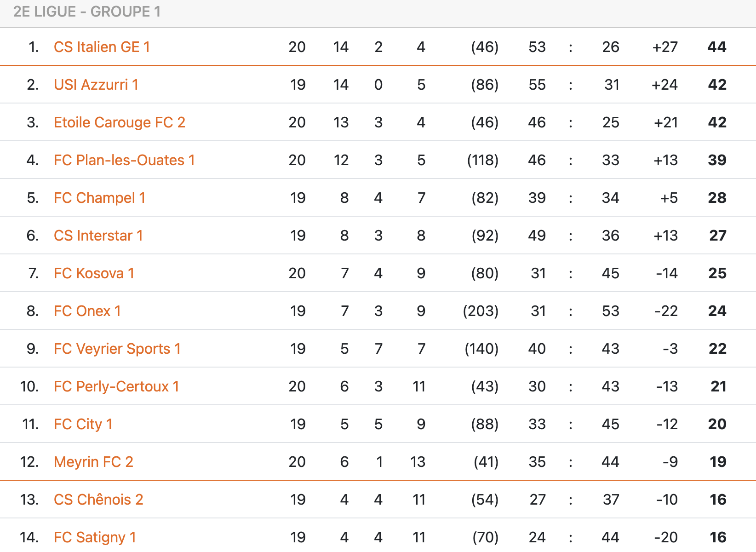Open CS Chênois 2 team page

coord(98,500)
